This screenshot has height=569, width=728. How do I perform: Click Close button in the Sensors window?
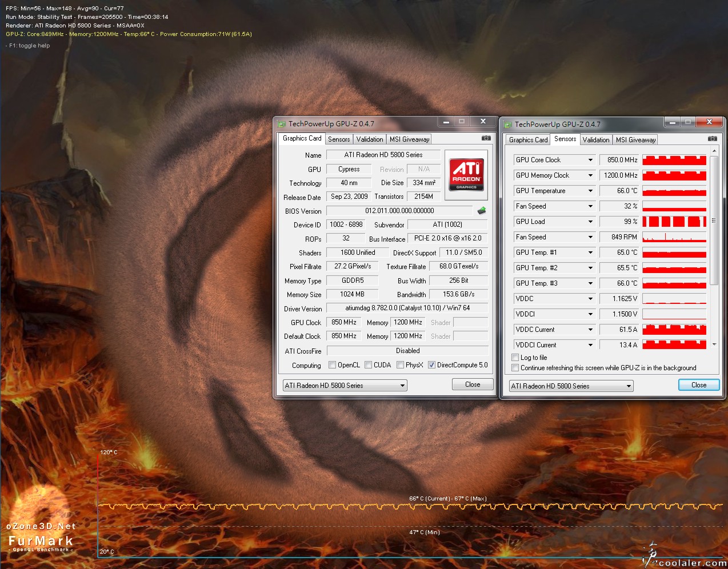[x=699, y=385]
